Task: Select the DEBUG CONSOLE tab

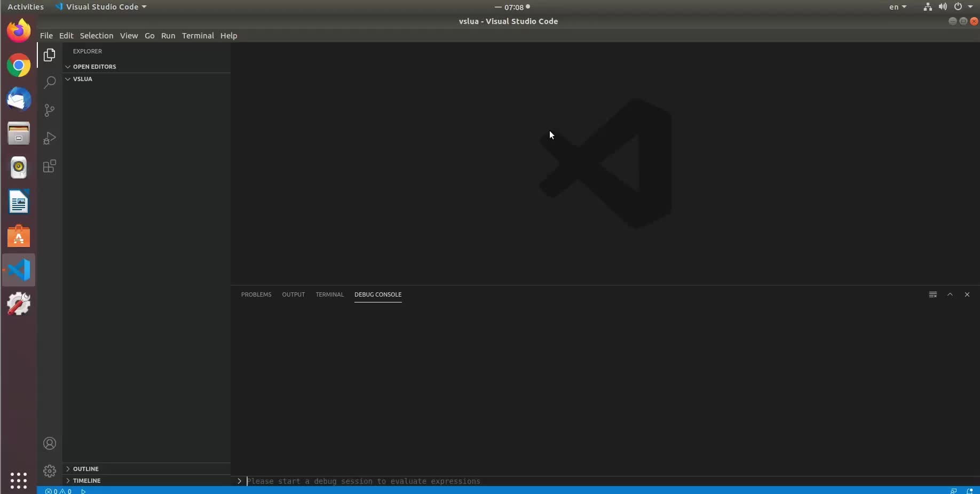Action: point(378,294)
